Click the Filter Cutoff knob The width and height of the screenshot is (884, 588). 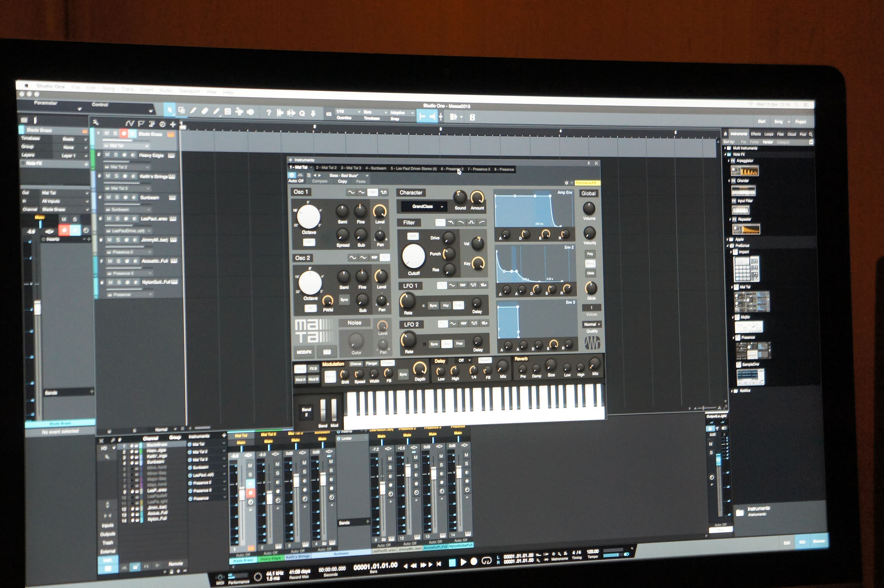pyautogui.click(x=413, y=256)
